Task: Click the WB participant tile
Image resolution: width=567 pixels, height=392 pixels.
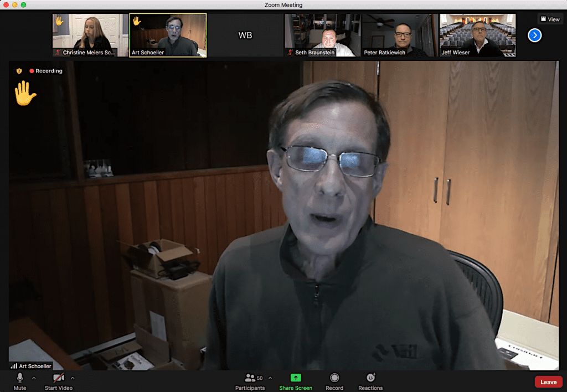Action: pyautogui.click(x=245, y=35)
